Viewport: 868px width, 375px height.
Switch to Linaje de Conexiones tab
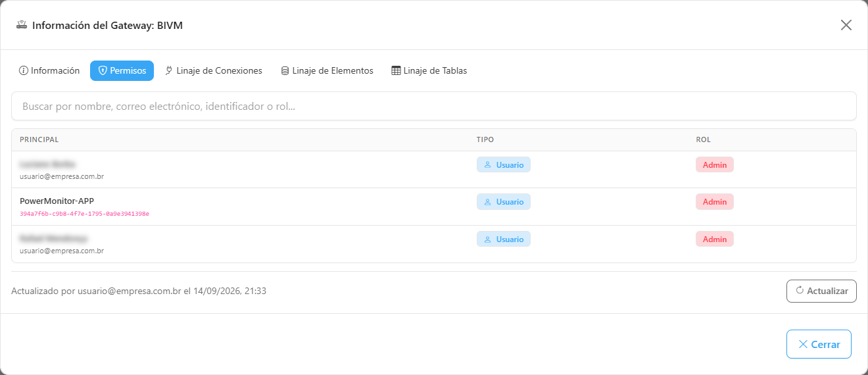[213, 70]
